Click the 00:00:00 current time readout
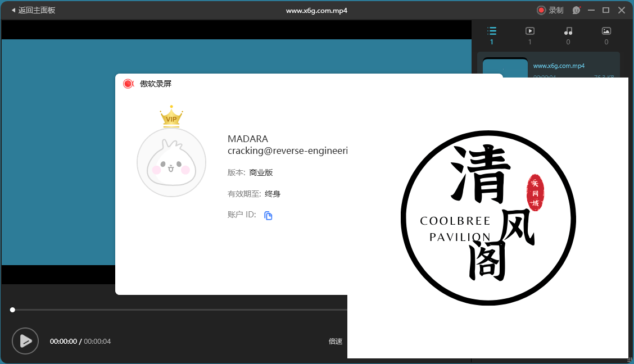The image size is (634, 364). click(x=64, y=342)
